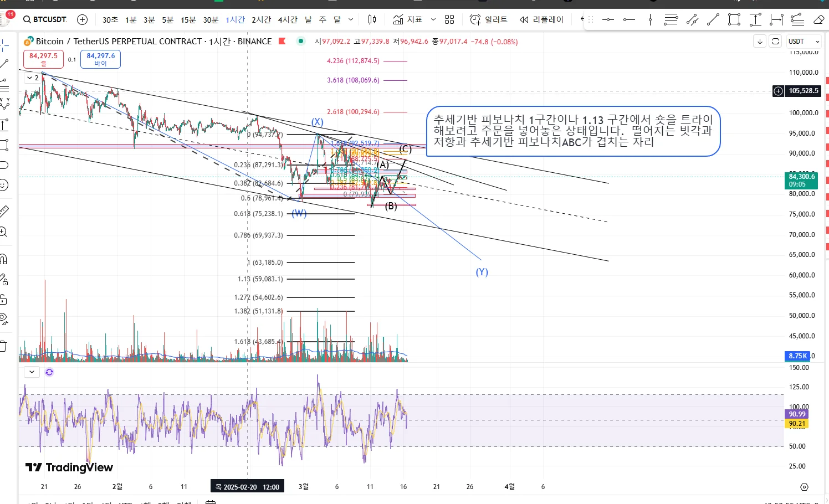This screenshot has width=829, height=504.
Task: Select the horizontal ray drawing tool
Action: (629, 20)
